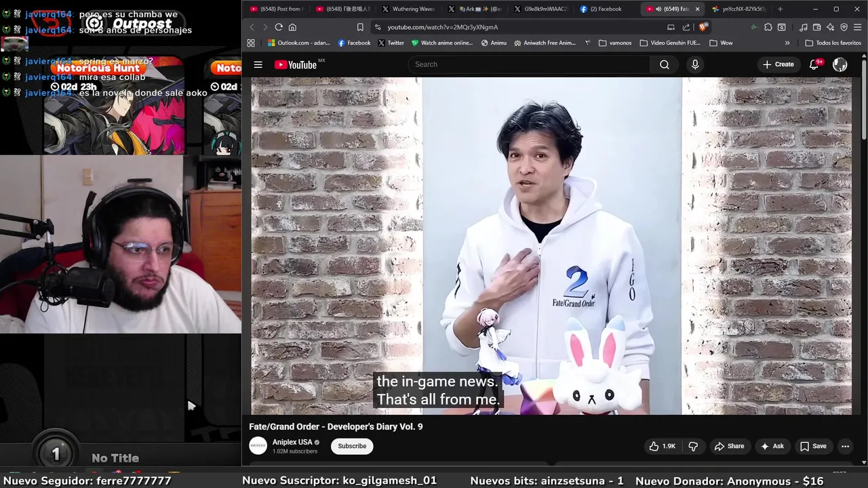This screenshot has width=868, height=488.
Task: Toggle sidebar search panel icon in toolbar
Action: click(x=782, y=27)
